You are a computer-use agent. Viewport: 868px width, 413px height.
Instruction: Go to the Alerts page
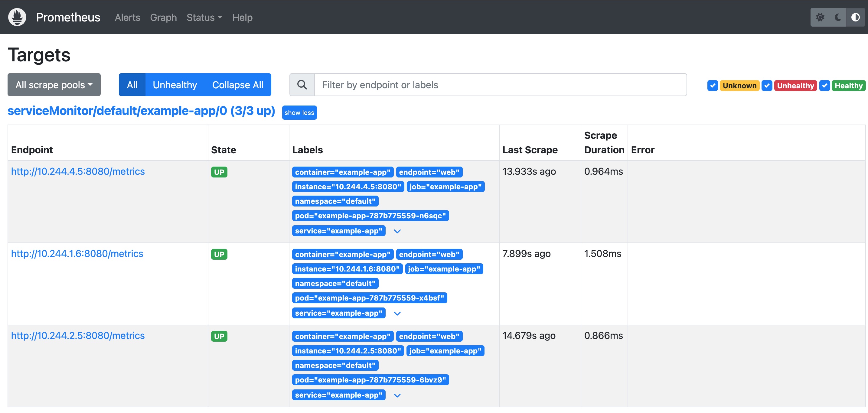[127, 18]
